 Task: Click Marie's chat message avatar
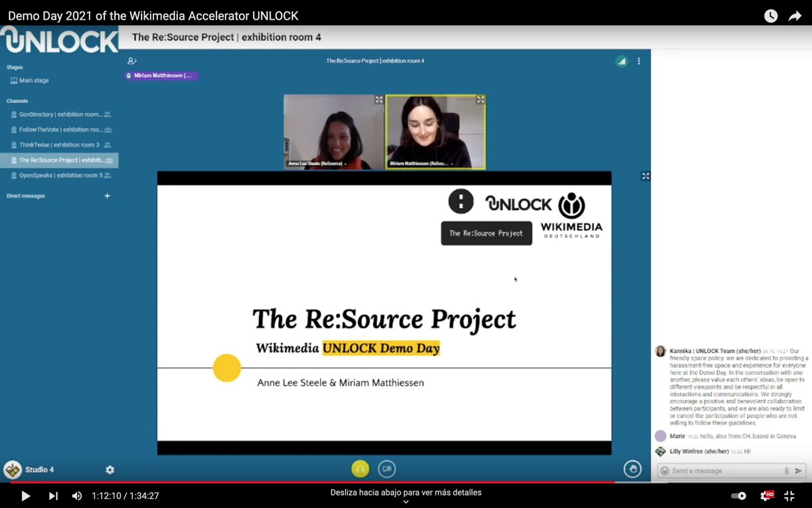click(x=660, y=436)
